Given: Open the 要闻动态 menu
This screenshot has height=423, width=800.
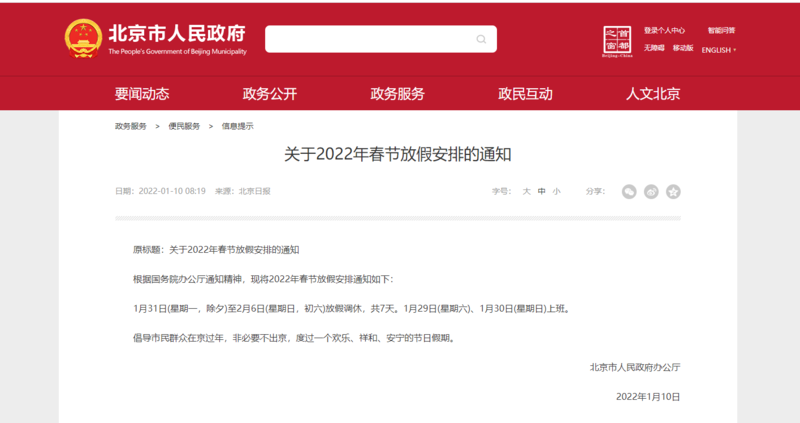Looking at the screenshot, I should [x=142, y=94].
